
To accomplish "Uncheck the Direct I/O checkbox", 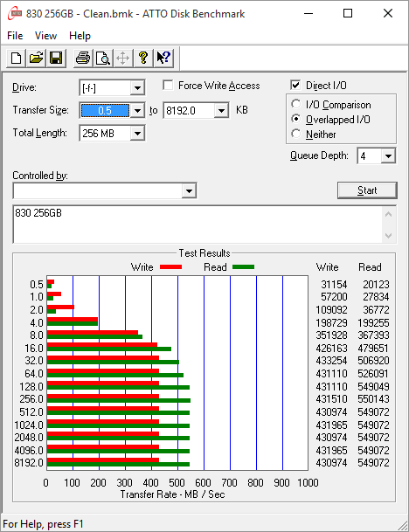I will click(295, 85).
